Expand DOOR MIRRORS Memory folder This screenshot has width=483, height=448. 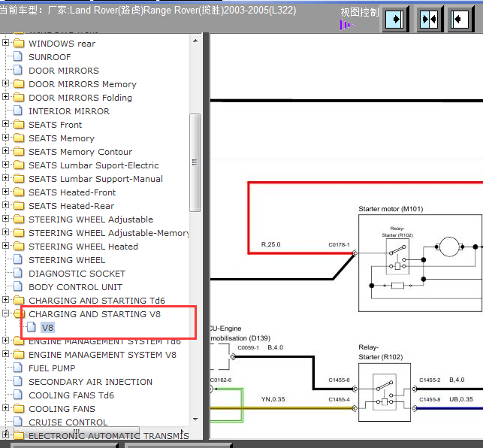(x=5, y=83)
